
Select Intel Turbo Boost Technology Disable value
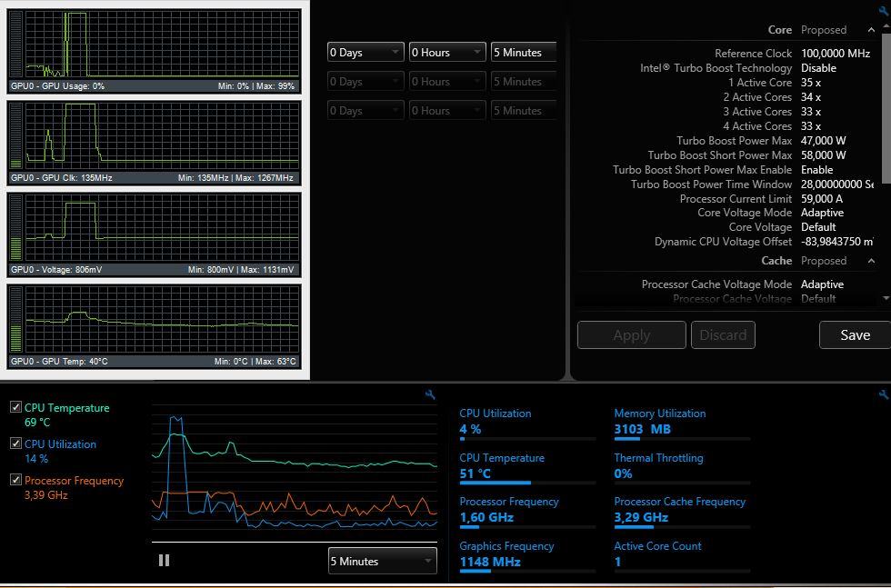(x=818, y=67)
